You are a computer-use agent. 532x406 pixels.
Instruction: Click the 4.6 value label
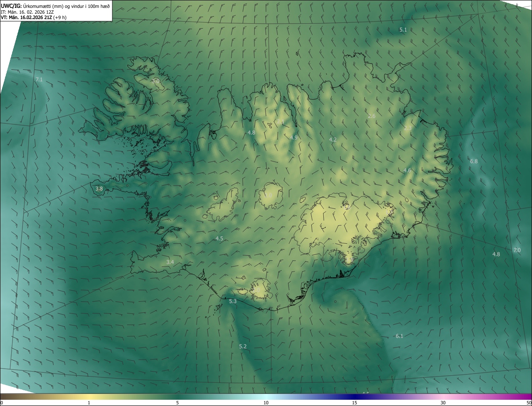pyautogui.click(x=407, y=171)
